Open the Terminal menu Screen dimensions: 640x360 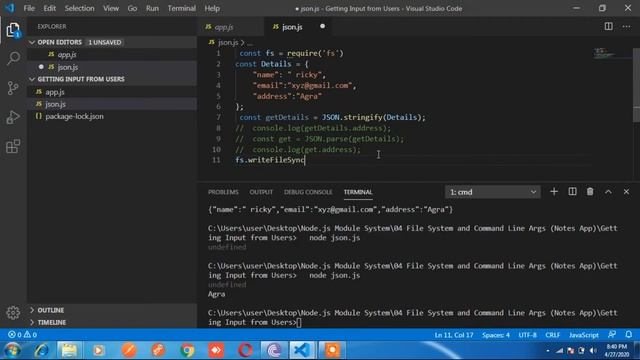click(x=182, y=8)
